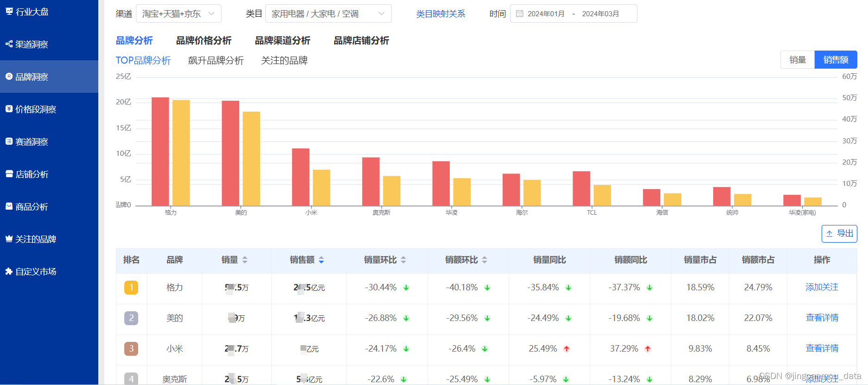This screenshot has height=385, width=868.
Task: Click yellow bar for 奥克斯 in chart
Action: tap(392, 191)
